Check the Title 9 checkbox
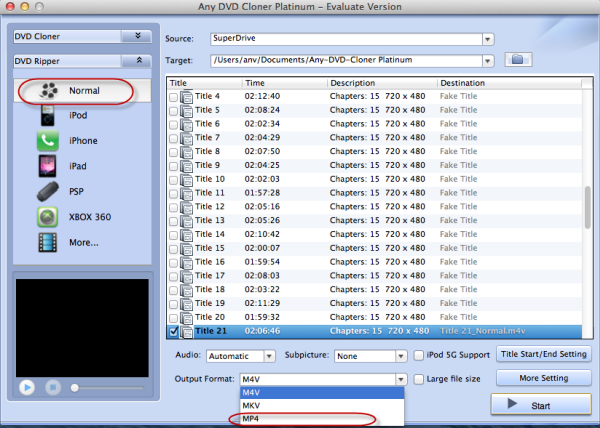600x428 pixels. point(173,166)
